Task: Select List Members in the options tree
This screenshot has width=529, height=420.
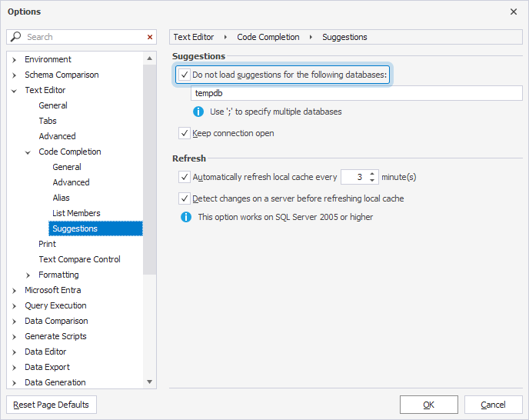Action: [x=76, y=213]
